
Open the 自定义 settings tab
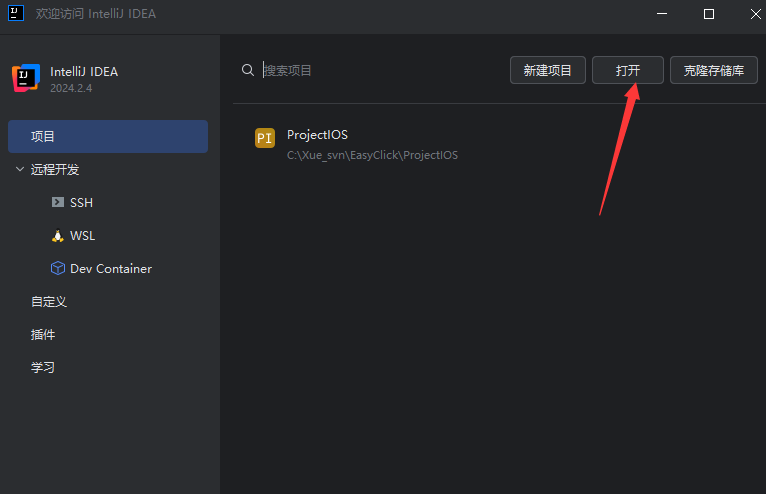tap(49, 301)
